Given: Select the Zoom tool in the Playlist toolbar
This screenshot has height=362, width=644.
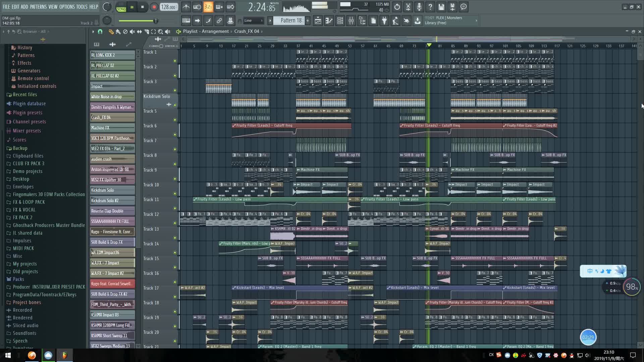Looking at the screenshot, I should (160, 32).
